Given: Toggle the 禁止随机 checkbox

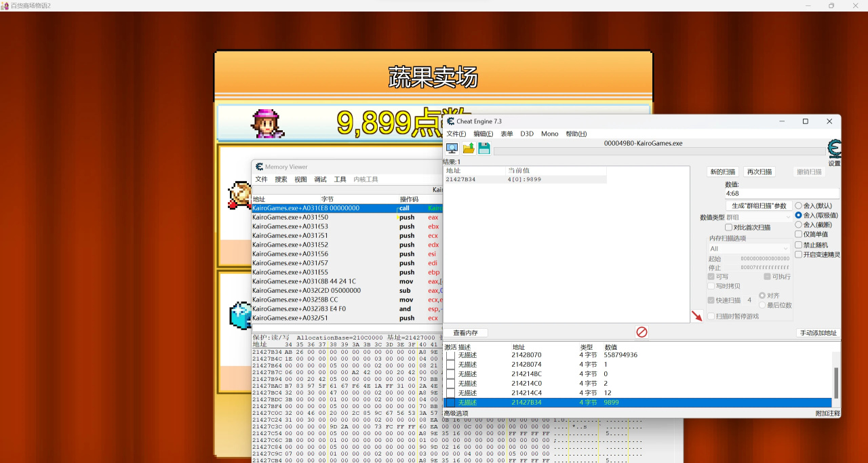Looking at the screenshot, I should coord(799,245).
